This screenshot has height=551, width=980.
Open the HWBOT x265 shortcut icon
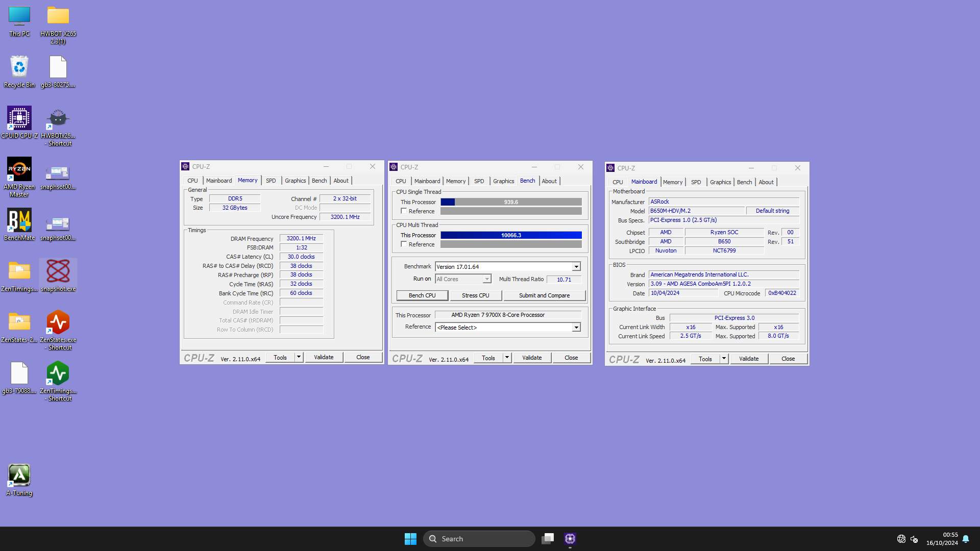[x=58, y=119]
